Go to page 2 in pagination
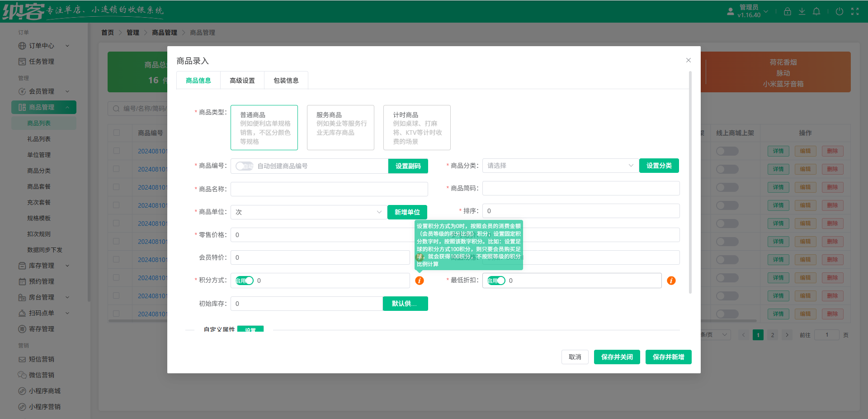 coord(773,335)
